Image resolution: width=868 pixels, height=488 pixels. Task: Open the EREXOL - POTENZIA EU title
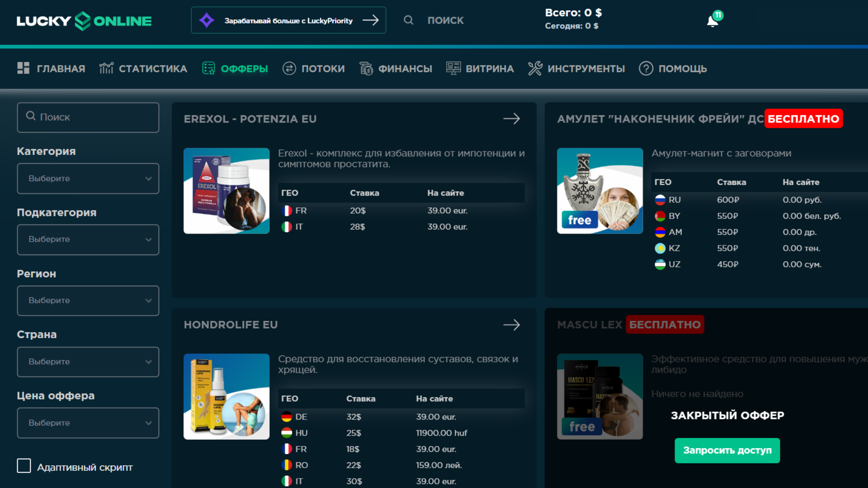coord(250,119)
